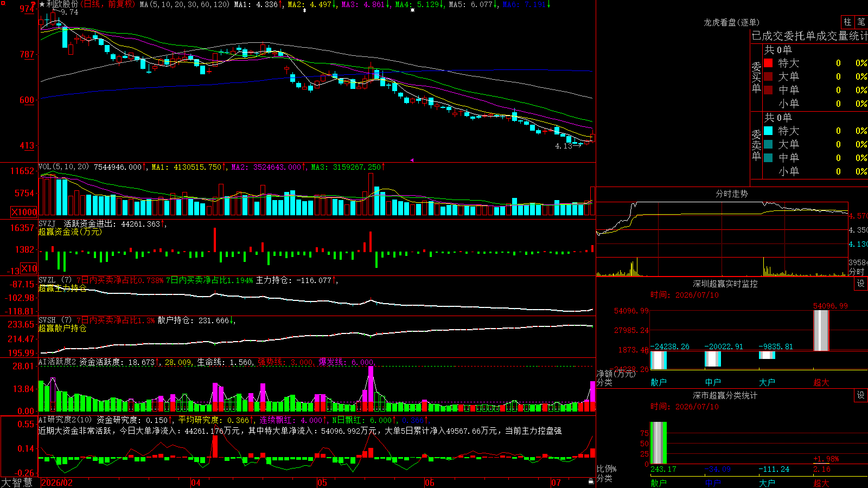868x488 pixels.
Task: Click the 龙虎看盘(逐单) panel title
Action: pos(731,22)
